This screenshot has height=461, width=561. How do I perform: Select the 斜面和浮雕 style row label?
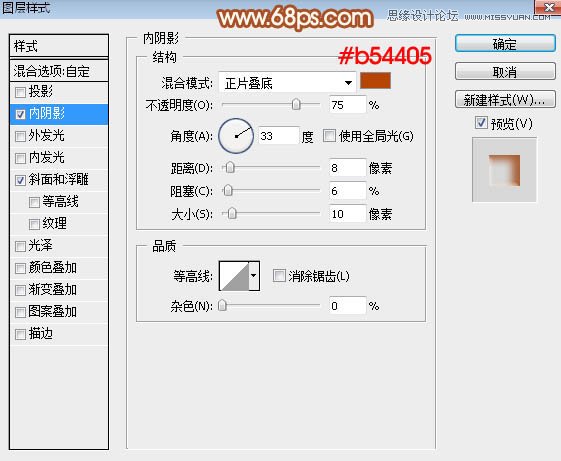point(58,180)
